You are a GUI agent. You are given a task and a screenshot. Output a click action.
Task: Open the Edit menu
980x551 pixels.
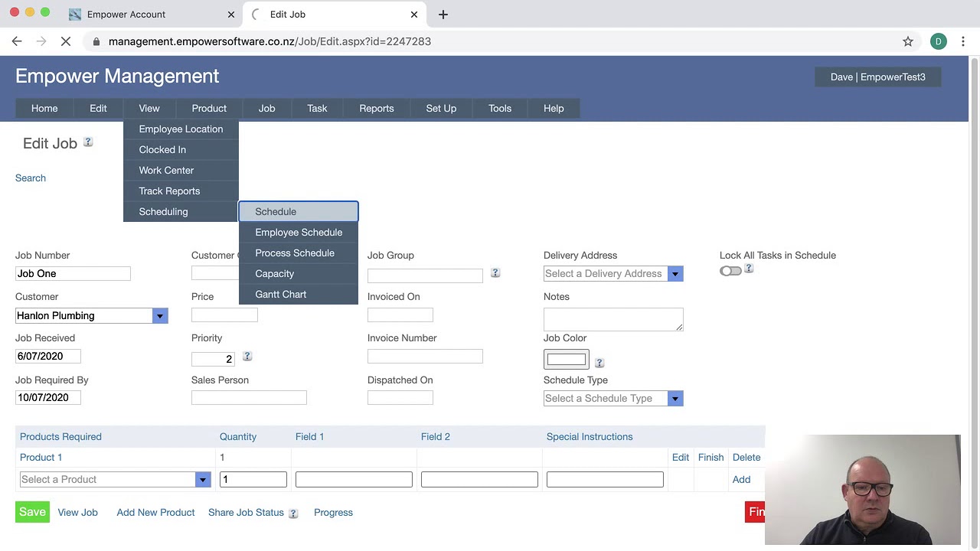point(98,109)
